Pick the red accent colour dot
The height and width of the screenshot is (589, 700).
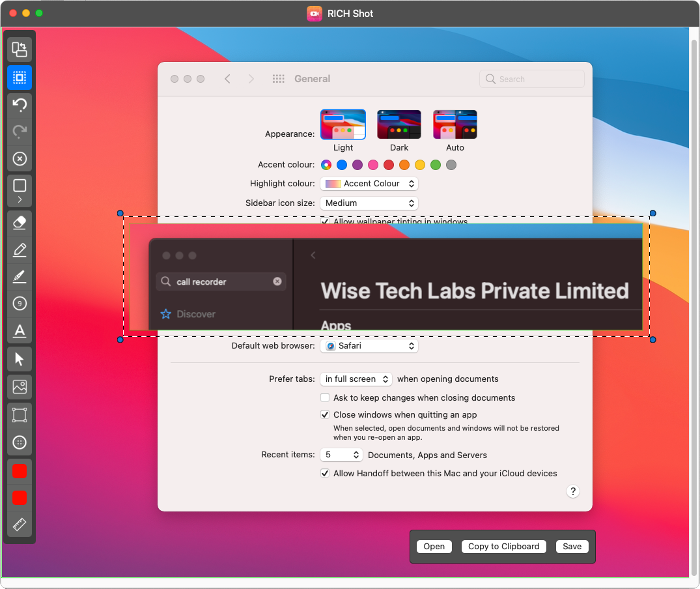coord(389,165)
